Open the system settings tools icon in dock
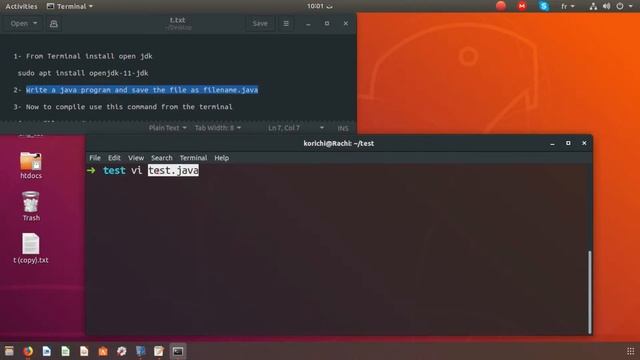 coord(122,351)
